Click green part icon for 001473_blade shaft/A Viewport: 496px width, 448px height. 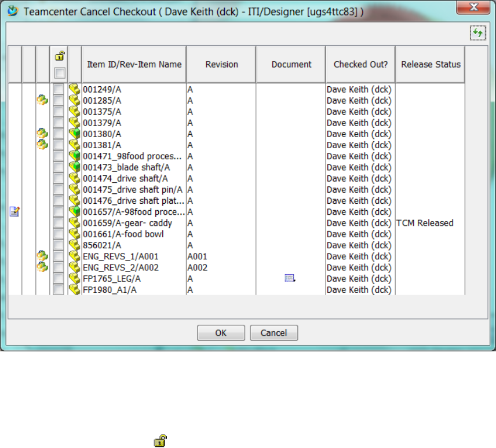point(74,167)
